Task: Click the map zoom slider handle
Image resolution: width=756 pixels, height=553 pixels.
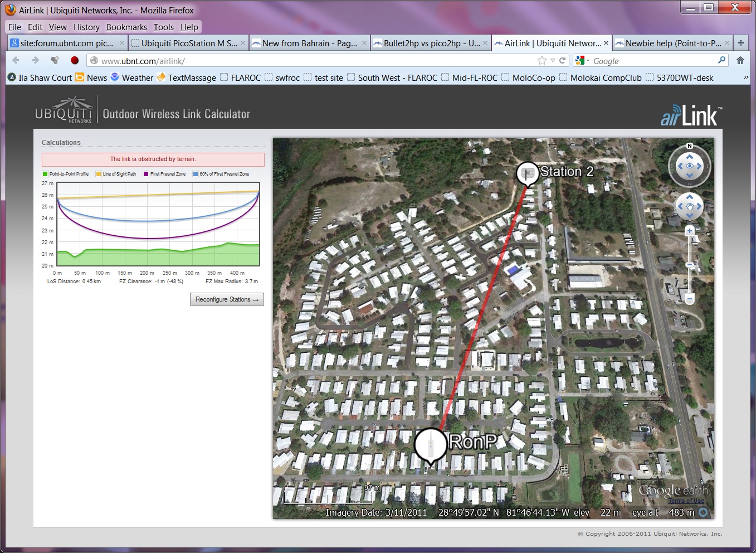Action: (x=690, y=265)
